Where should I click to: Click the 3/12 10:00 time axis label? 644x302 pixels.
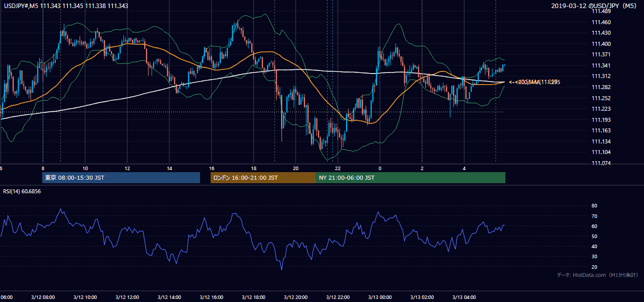(85, 297)
